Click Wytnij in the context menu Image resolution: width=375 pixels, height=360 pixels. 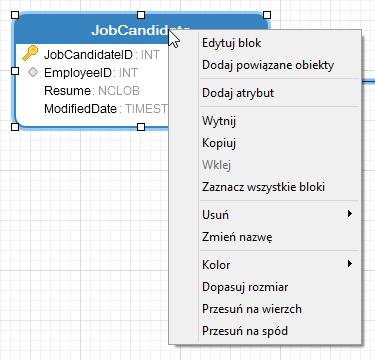[265, 121]
